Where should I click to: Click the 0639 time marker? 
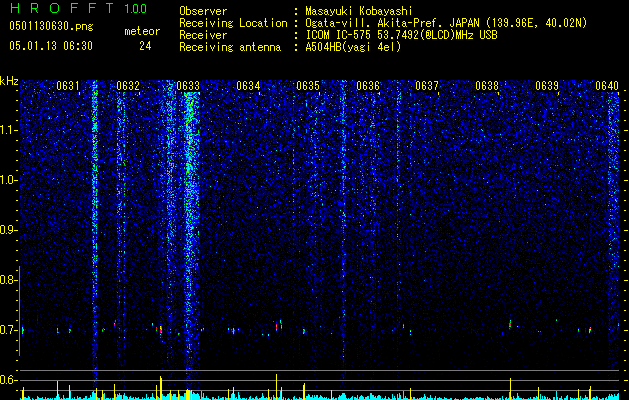[547, 86]
